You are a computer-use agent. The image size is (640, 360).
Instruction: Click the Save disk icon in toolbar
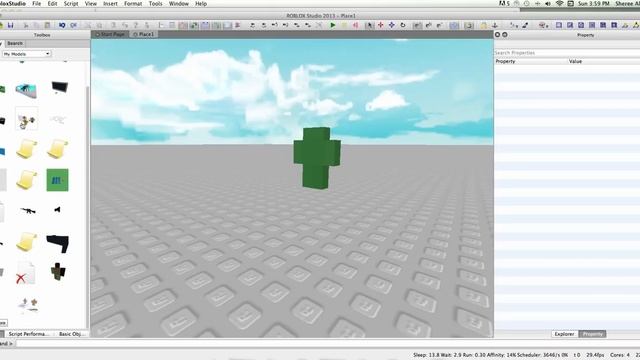coord(11,25)
